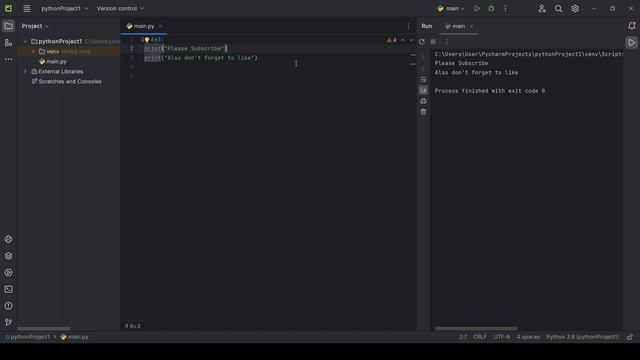Image resolution: width=640 pixels, height=360 pixels.
Task: Open the Project view mode dropdown
Action: 35,26
